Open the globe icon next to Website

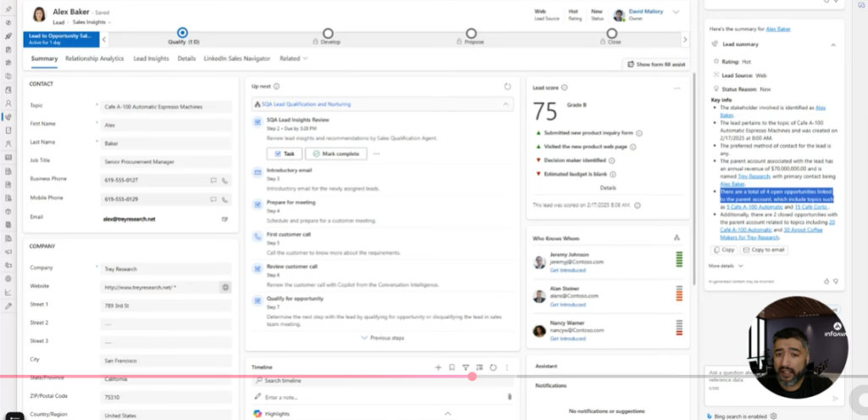click(225, 288)
